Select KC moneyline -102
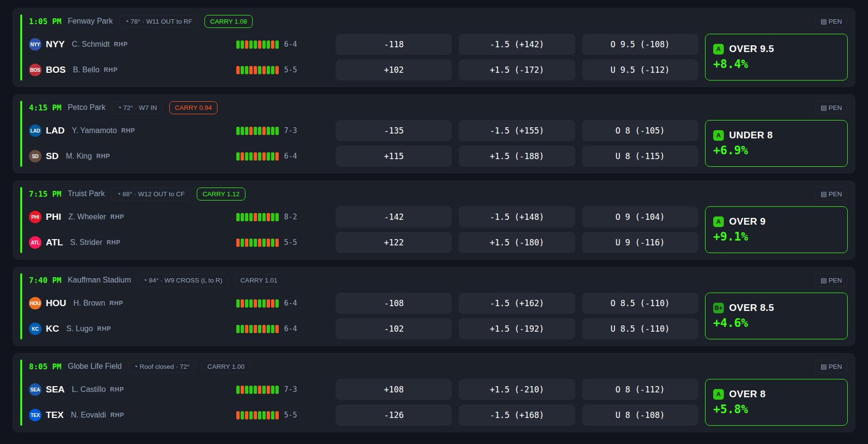The height and width of the screenshot is (444, 868). [x=393, y=329]
